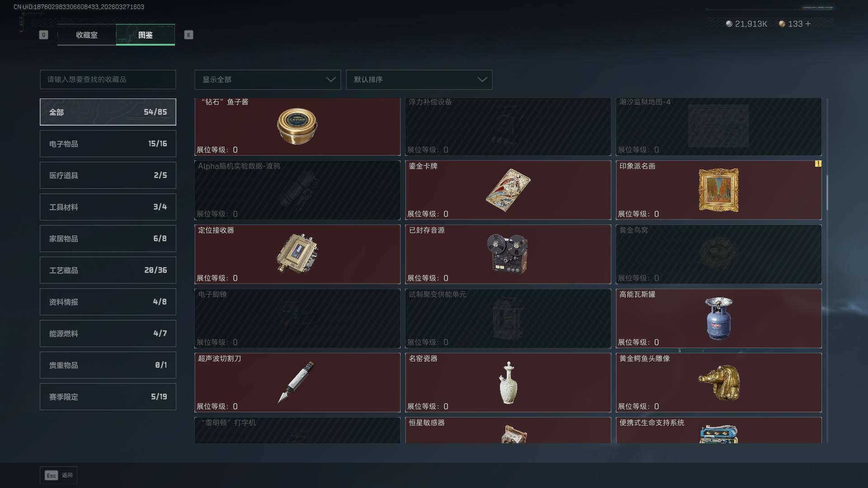Select the 图鉴 tab
The height and width of the screenshot is (488, 868).
[146, 35]
